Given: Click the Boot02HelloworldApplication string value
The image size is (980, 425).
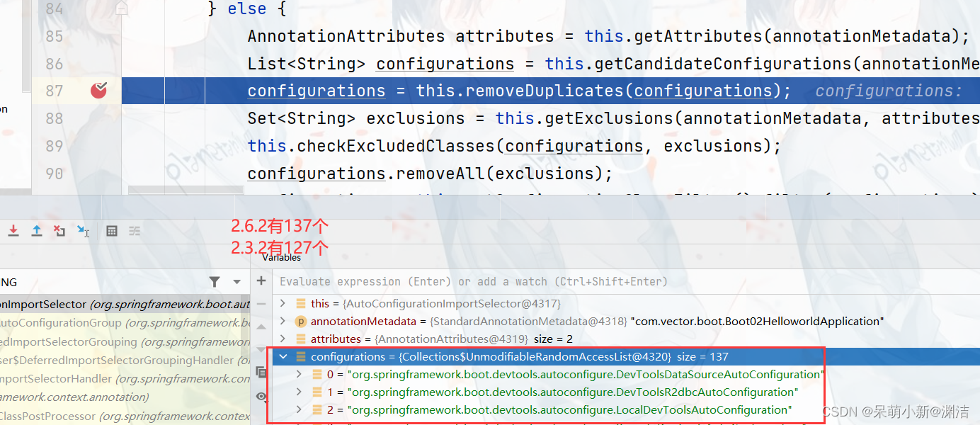Looking at the screenshot, I should 756,321.
